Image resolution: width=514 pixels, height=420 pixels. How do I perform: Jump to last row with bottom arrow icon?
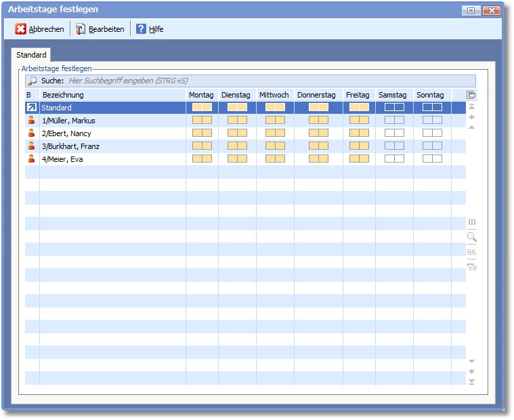click(471, 382)
